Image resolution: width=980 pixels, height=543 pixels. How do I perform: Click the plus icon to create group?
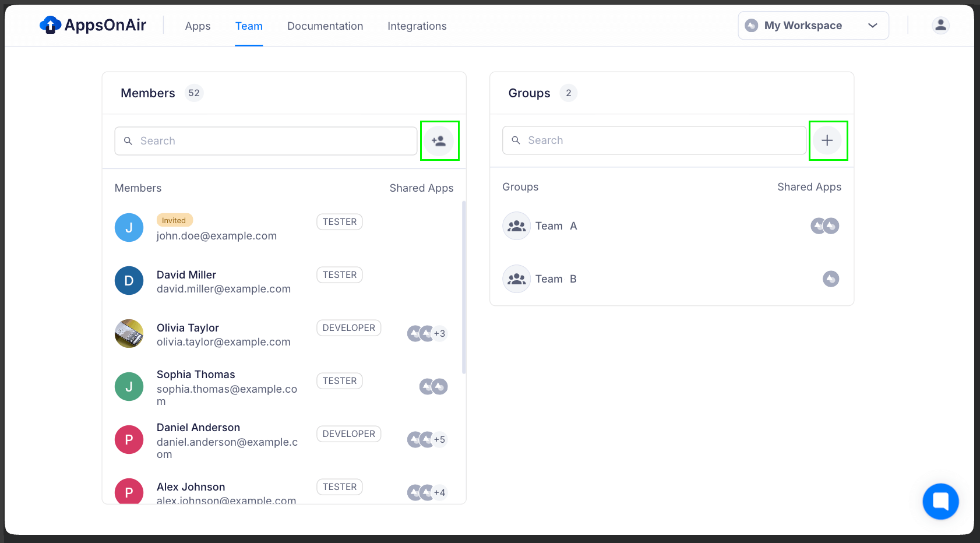point(827,140)
